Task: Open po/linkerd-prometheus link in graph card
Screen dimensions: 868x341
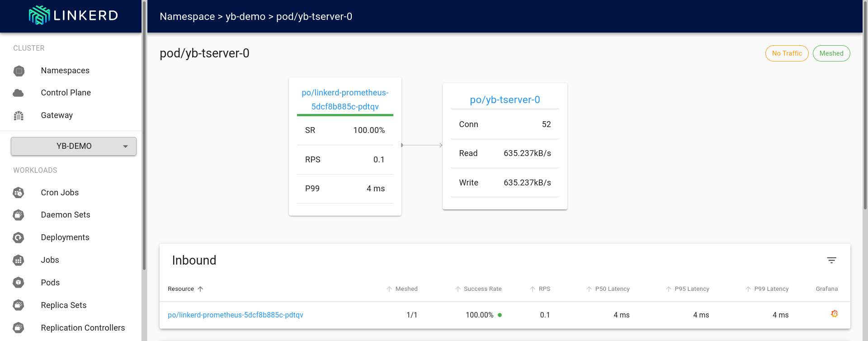Action: [x=345, y=99]
